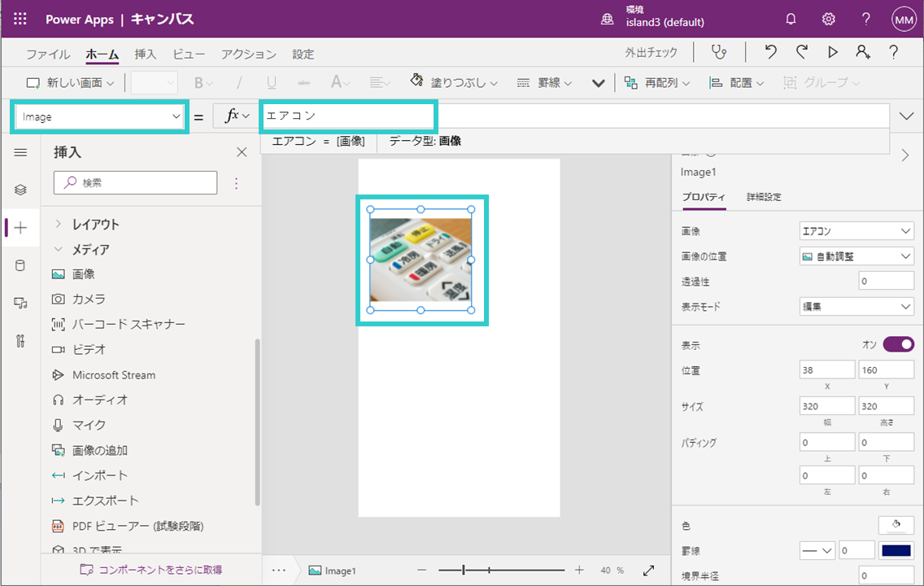924x586 pixels.
Task: Click the 検索 search field
Action: (136, 183)
